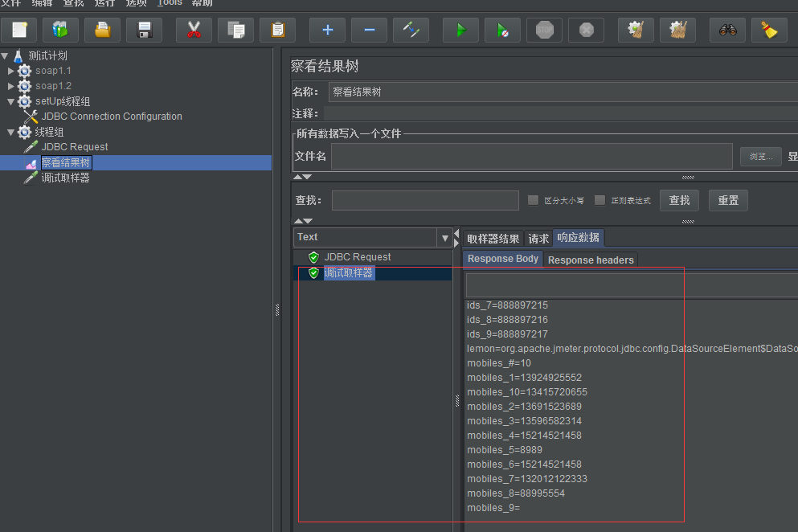Click the Paste clipboard icon
The width and height of the screenshot is (798, 532).
(277, 31)
